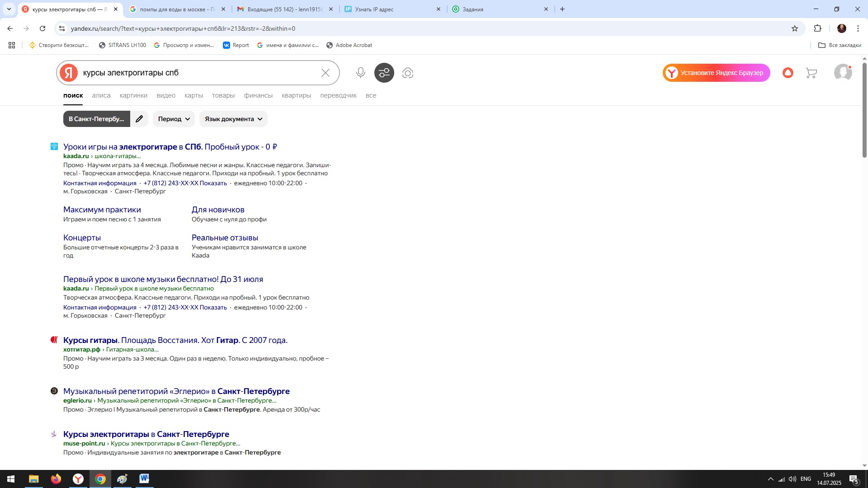The width and height of the screenshot is (868, 488).
Task: Click the Yandex logo in search box
Action: point(69,73)
